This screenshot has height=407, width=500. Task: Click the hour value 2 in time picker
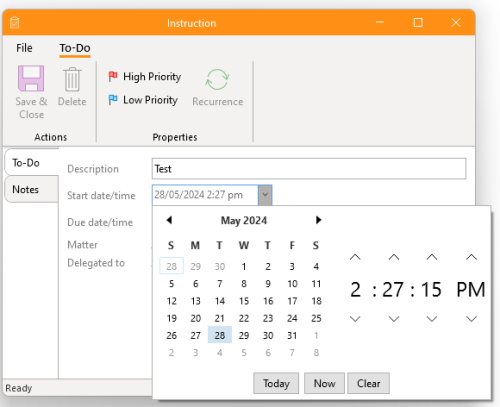(x=356, y=289)
